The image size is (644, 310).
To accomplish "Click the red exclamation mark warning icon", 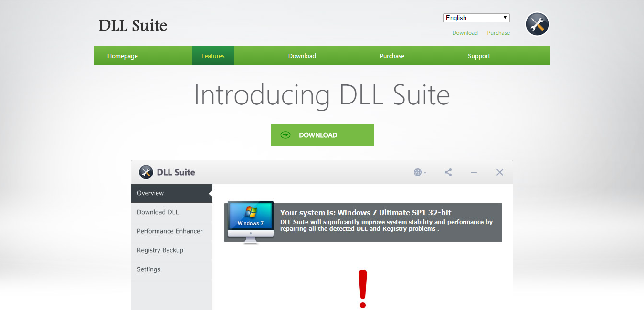I will click(363, 289).
